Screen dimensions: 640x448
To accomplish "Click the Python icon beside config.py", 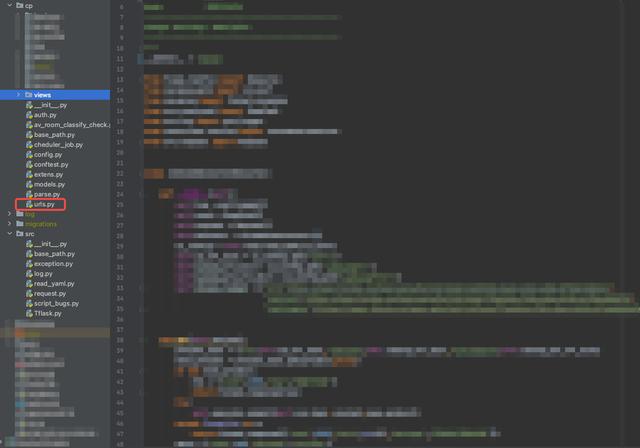I will click(x=29, y=155).
